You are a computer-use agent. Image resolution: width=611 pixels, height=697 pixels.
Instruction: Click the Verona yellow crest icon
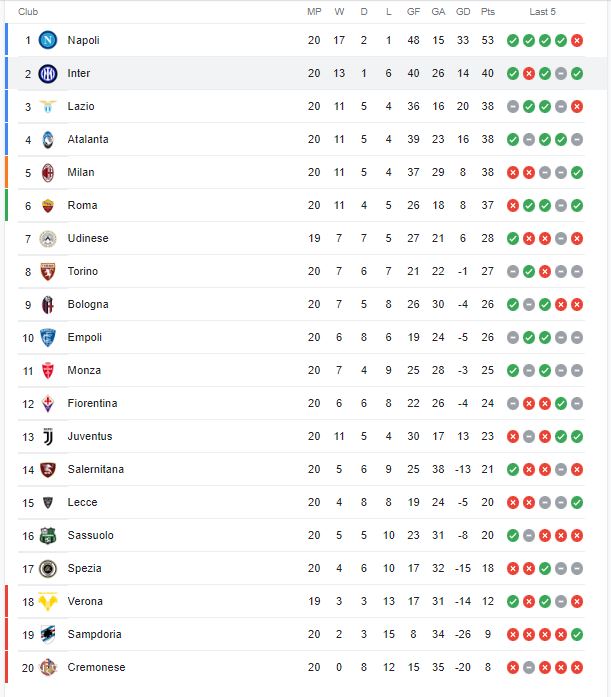[x=48, y=601]
